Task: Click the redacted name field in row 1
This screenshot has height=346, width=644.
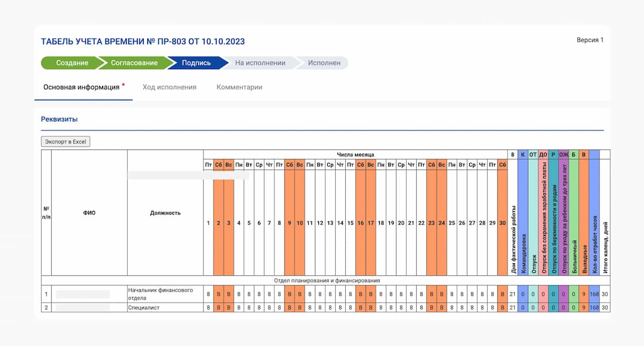Action: 82,294
